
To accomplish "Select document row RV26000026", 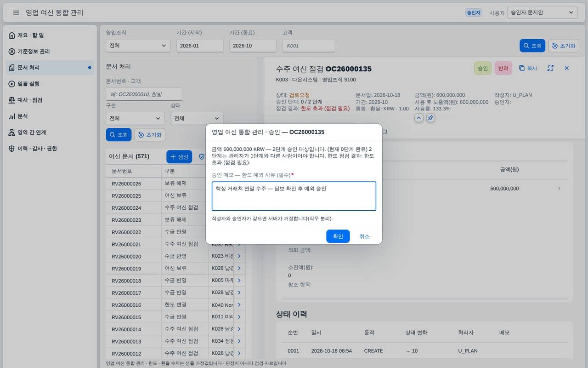I will pyautogui.click(x=175, y=184).
